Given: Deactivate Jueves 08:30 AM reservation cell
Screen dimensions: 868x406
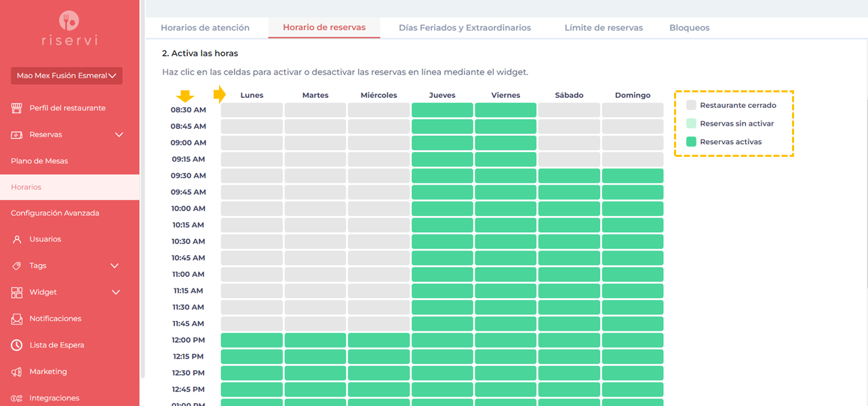Looking at the screenshot, I should pyautogui.click(x=442, y=110).
